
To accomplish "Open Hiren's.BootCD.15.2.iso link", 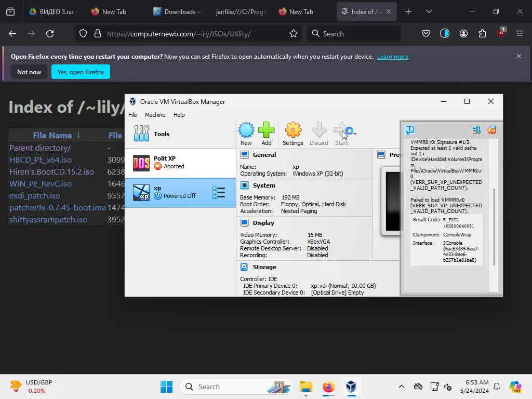I will point(51,171).
